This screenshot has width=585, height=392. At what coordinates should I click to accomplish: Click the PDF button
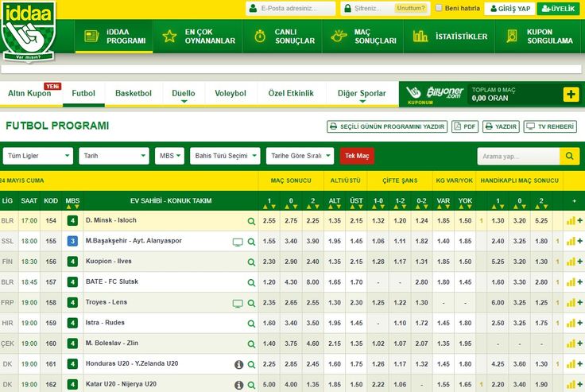pyautogui.click(x=464, y=126)
